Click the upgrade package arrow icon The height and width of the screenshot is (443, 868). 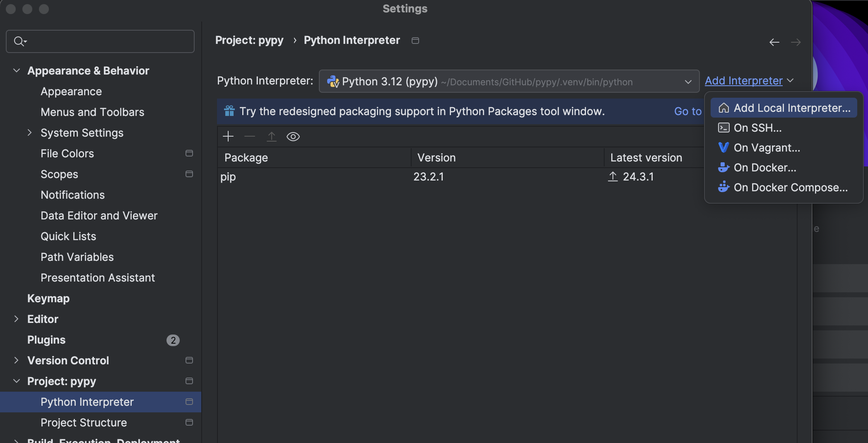point(272,137)
